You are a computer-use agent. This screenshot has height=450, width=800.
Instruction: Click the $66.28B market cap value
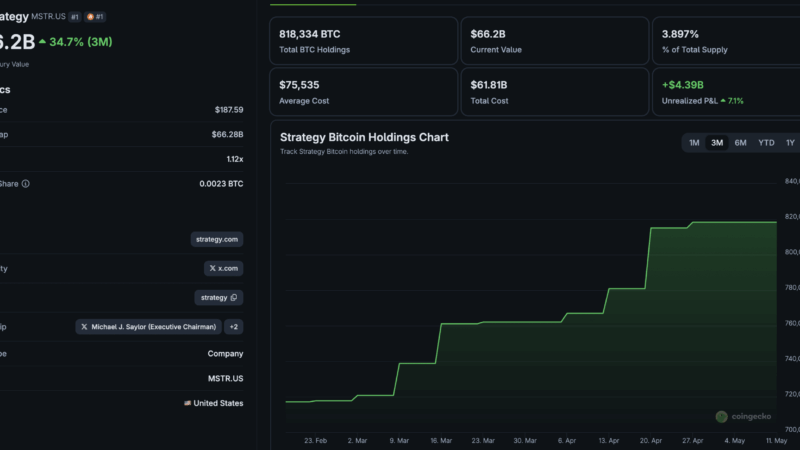227,134
